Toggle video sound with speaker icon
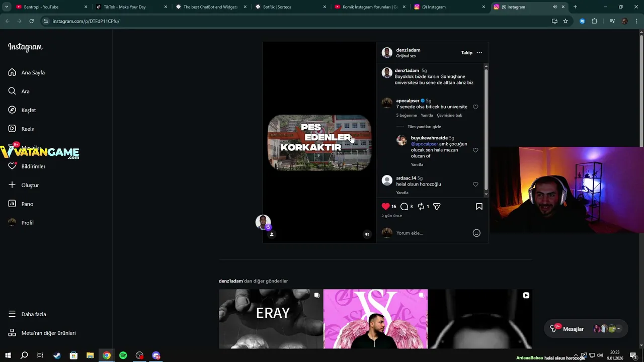The image size is (644, 362). 367,234
